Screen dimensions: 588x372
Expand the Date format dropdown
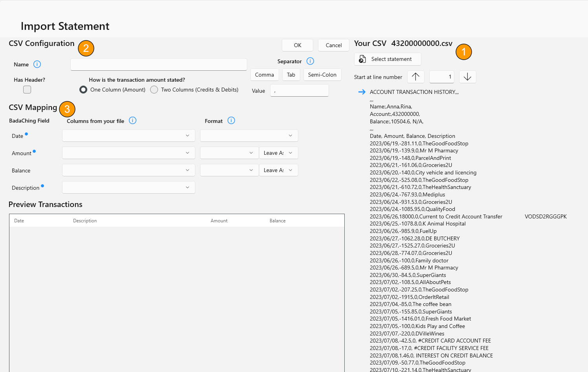coord(249,136)
